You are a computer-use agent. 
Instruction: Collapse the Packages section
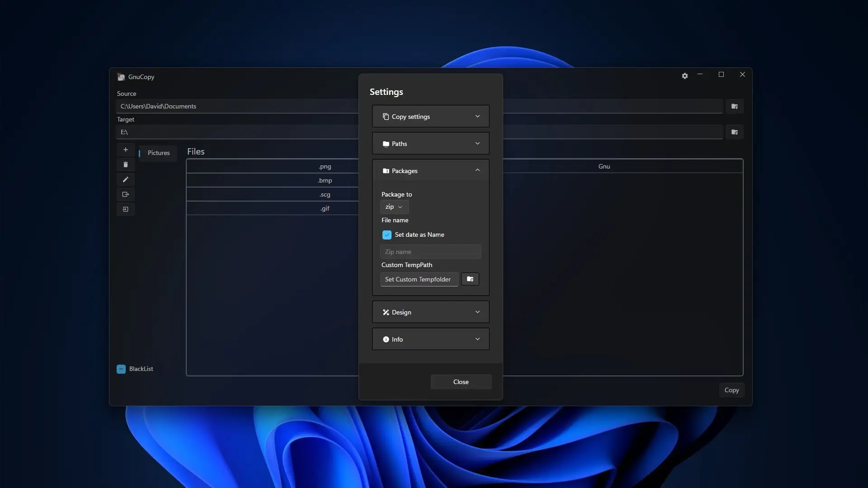(x=430, y=171)
